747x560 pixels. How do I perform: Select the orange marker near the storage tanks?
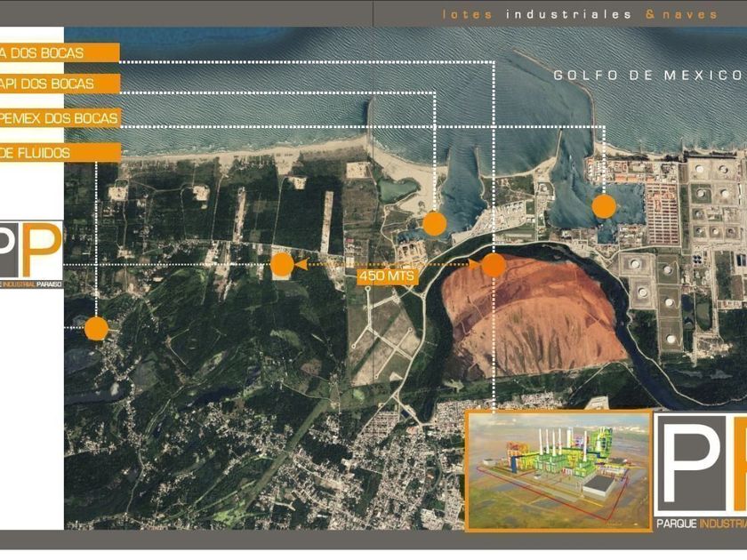[604, 206]
